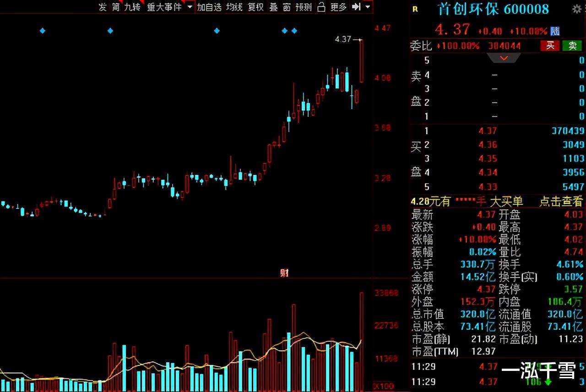Expand the dropdown arrow beside 重大事件

[x=190, y=7]
